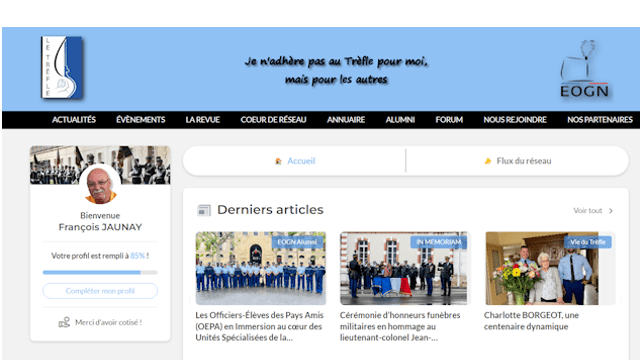Viewport: 640px width, 360px height.
Task: Open the Charlotte BORGEOT article thumbnail
Action: pos(550,268)
